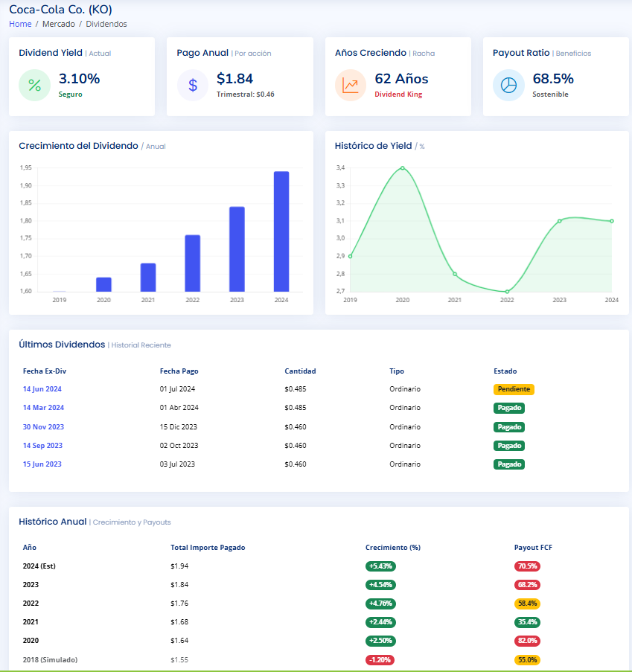Image resolution: width=632 pixels, height=672 pixels.
Task: Click Pagado badge for 15 Jun 2023 row
Action: (x=509, y=464)
